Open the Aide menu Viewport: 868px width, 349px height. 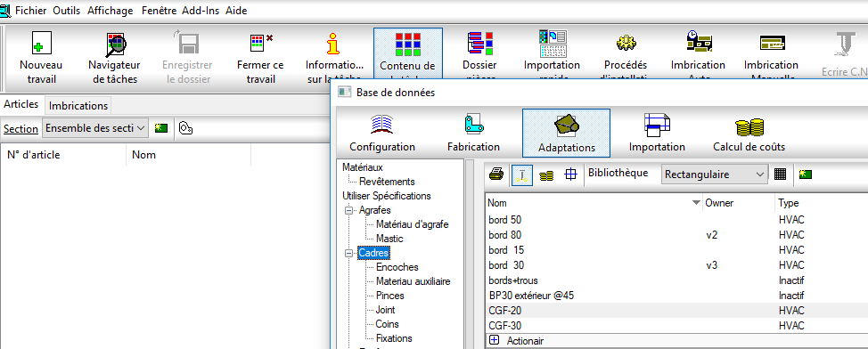236,11
